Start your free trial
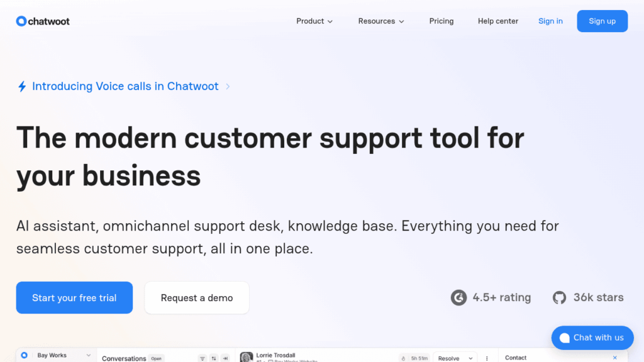 tap(74, 297)
